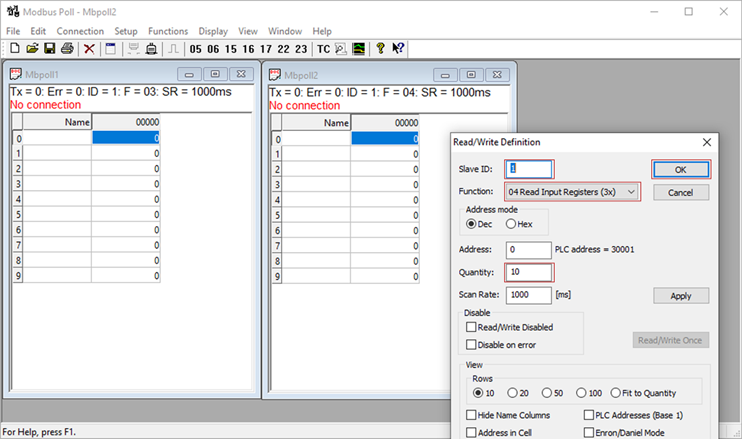Click the Apply button

point(680,296)
